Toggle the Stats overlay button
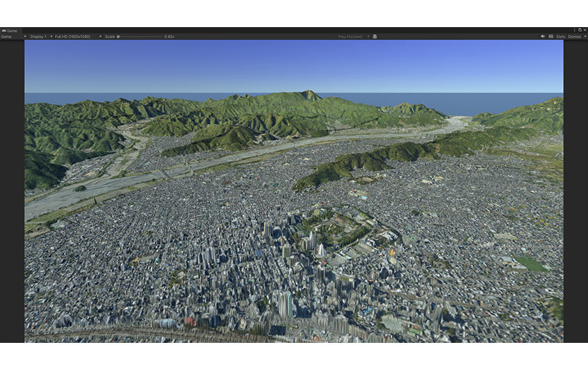This screenshot has width=588, height=370. tap(560, 37)
